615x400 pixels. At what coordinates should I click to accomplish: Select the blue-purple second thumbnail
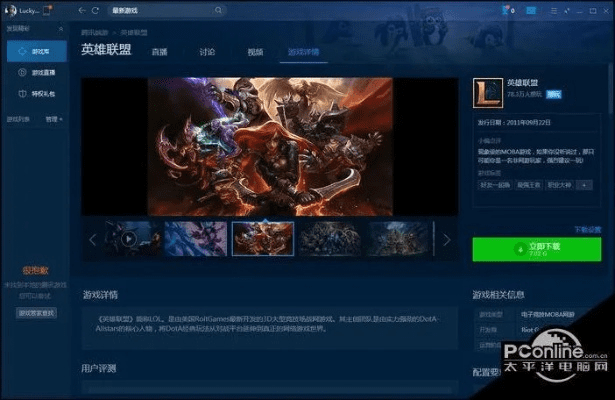tap(196, 238)
